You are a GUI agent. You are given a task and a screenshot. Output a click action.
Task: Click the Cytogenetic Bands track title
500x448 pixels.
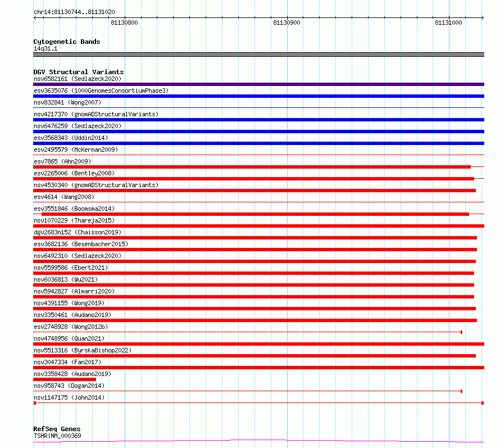coord(67,42)
